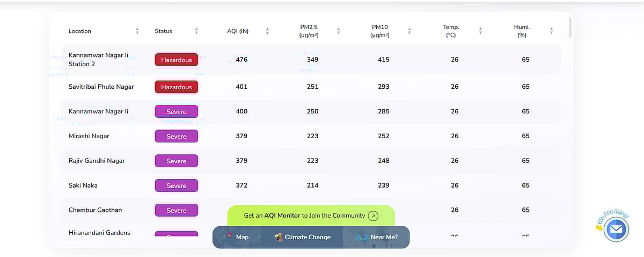
Task: Sort table by Status column arrows
Action: point(196,31)
